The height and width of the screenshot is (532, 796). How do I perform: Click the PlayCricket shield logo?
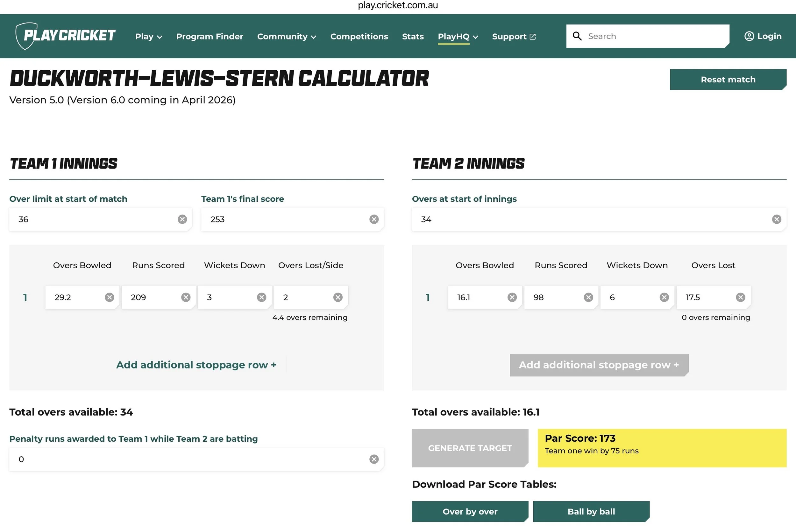(x=26, y=36)
